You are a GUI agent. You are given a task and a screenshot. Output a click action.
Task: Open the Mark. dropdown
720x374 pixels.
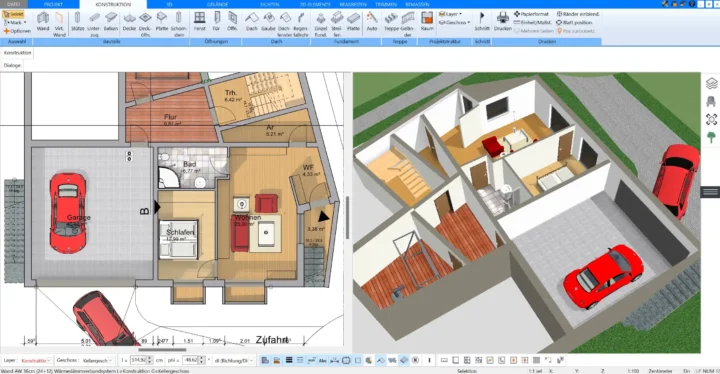pyautogui.click(x=15, y=22)
